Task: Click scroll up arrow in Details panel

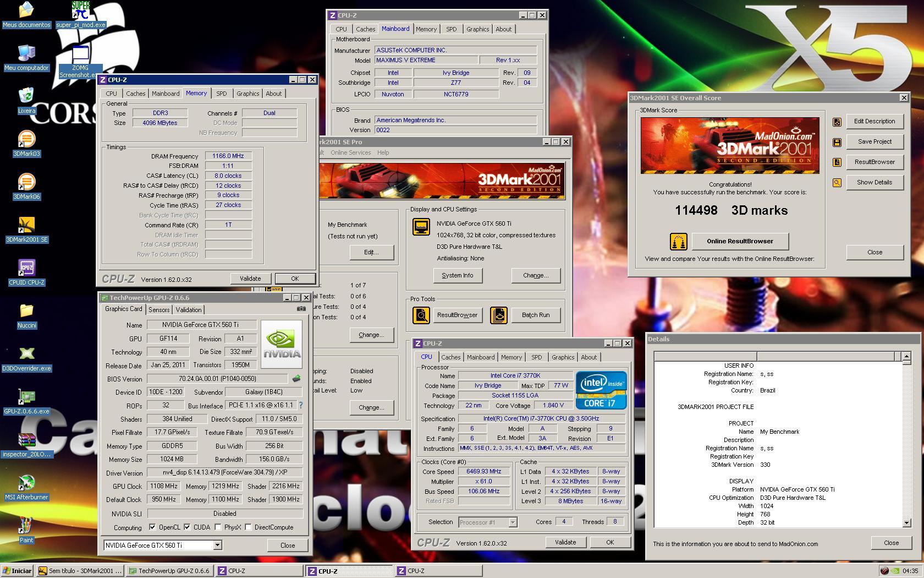Action: point(906,356)
